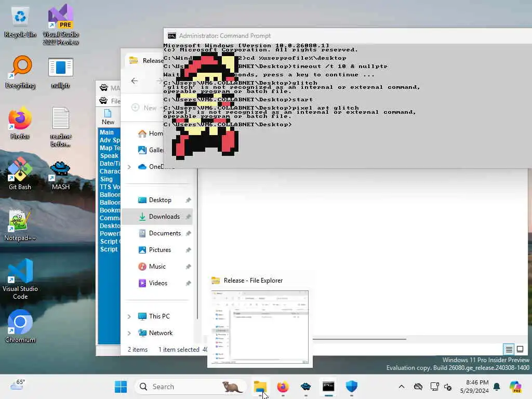Open the Everything search shortcut
The height and width of the screenshot is (399, 532).
click(x=20, y=72)
